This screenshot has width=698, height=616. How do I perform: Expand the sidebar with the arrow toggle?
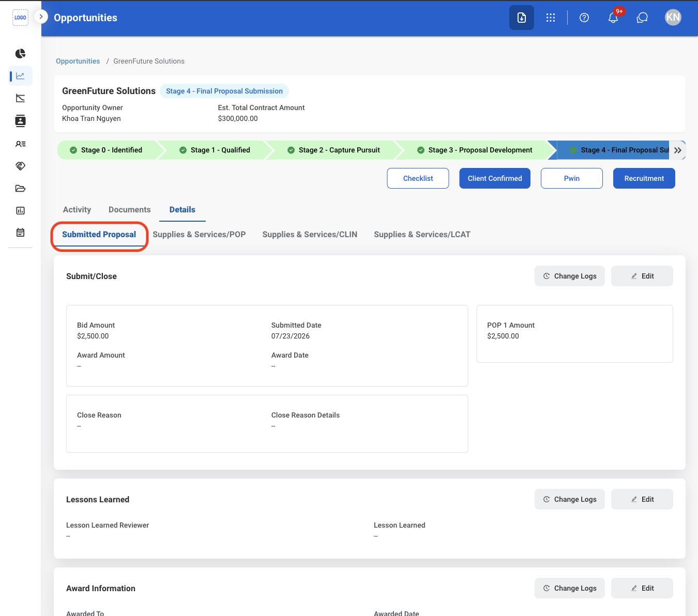point(41,17)
